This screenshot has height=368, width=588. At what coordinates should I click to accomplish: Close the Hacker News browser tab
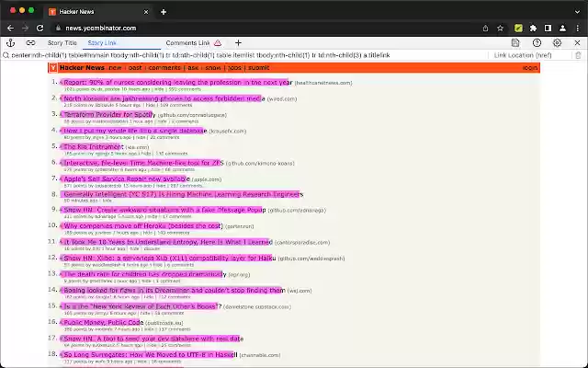click(x=146, y=12)
